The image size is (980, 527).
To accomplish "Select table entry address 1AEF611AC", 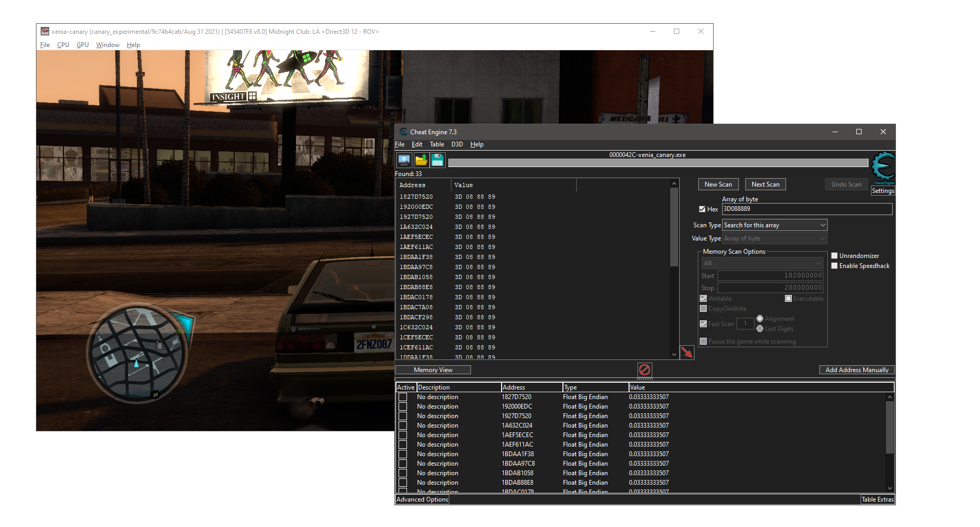I will [x=517, y=445].
